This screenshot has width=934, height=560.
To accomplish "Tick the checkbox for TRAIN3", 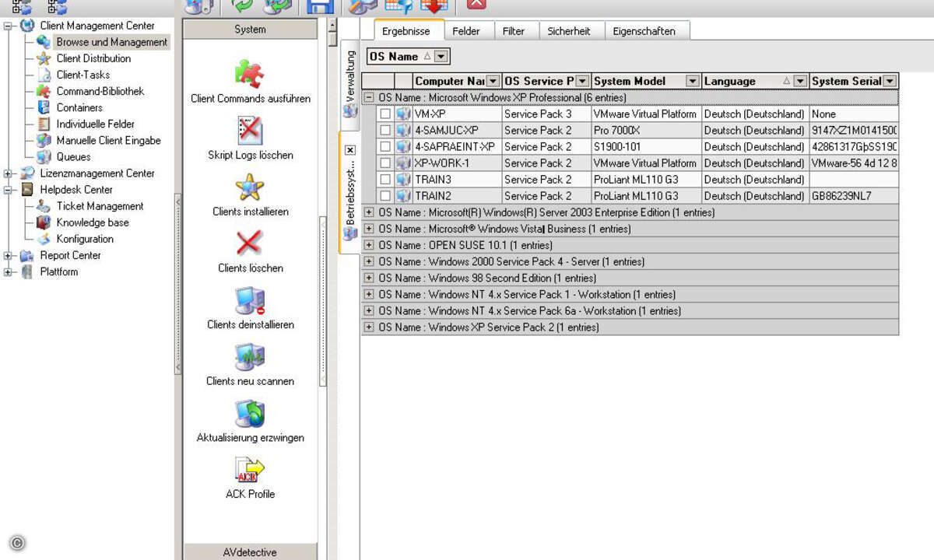I will click(x=385, y=179).
